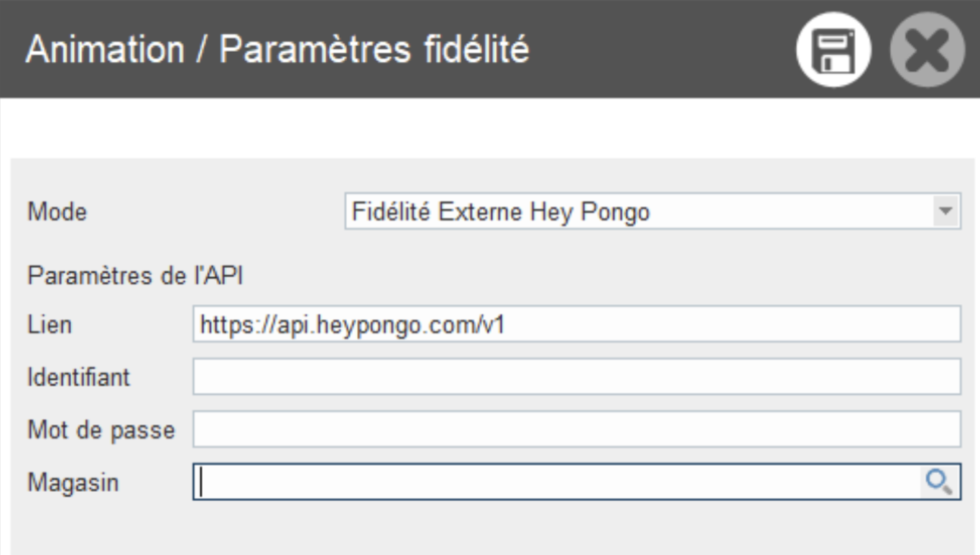This screenshot has height=555, width=980.
Task: Click the 'Mode' label
Action: 57,212
